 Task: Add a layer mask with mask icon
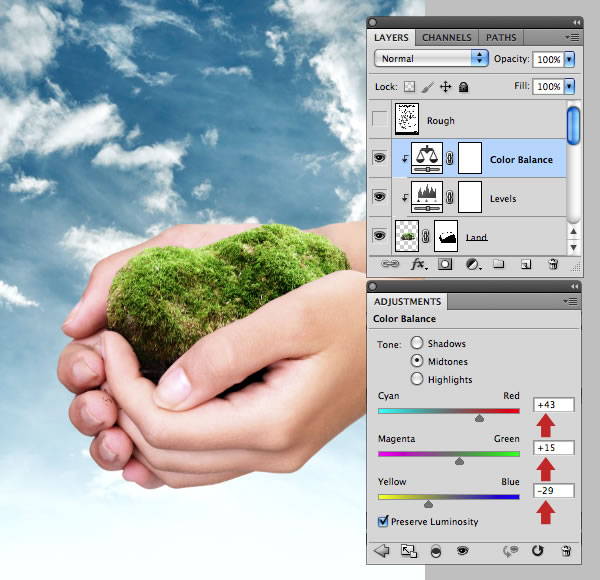click(445, 264)
